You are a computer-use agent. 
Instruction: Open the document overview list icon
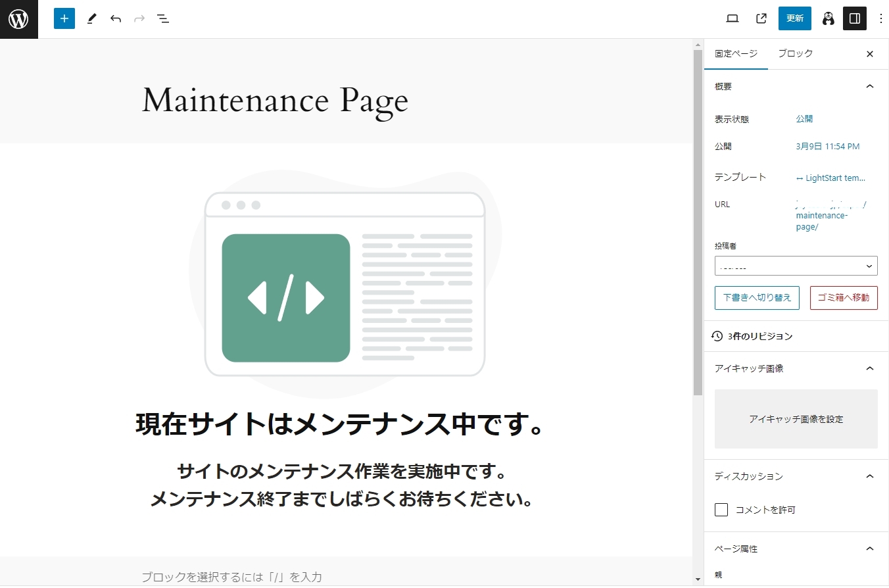pyautogui.click(x=163, y=18)
